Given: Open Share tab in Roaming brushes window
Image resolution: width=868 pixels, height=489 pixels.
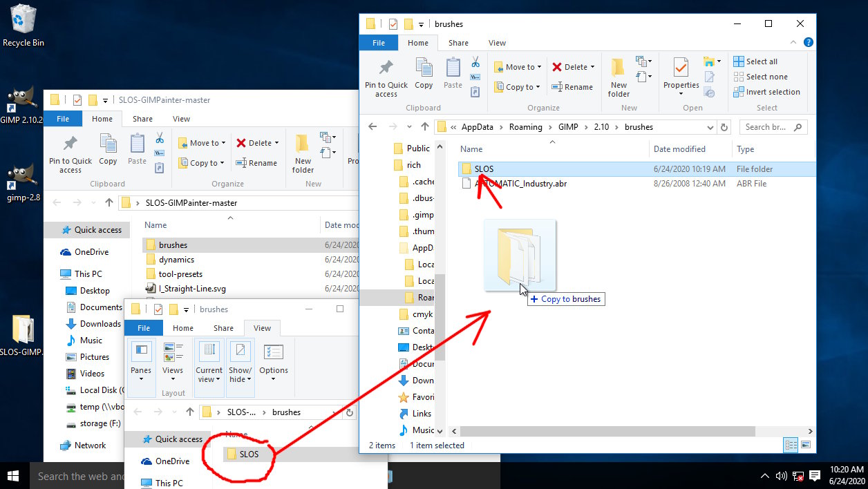Looking at the screenshot, I should [x=458, y=43].
